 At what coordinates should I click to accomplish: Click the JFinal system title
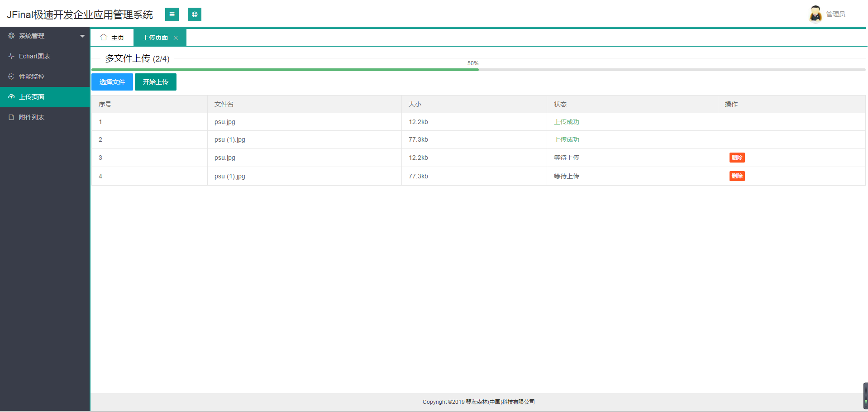tap(80, 15)
